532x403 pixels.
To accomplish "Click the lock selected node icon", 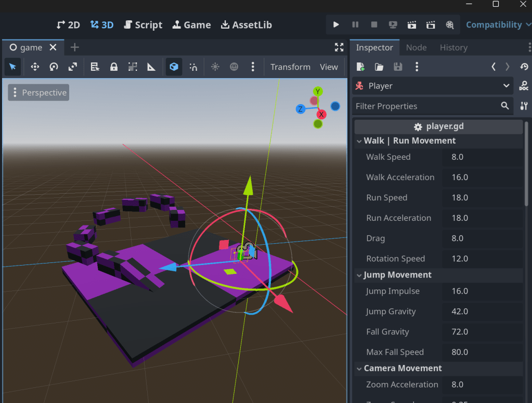I will pos(113,67).
